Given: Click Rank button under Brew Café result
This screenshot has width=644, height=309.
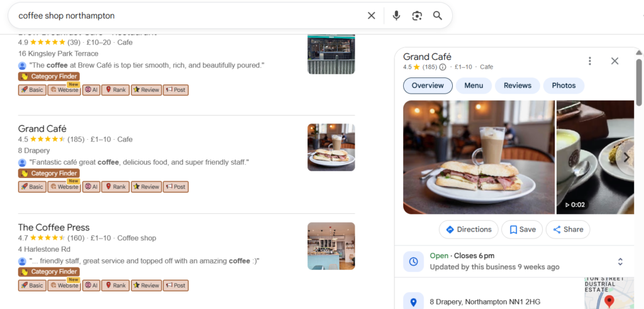Looking at the screenshot, I should pos(116,89).
